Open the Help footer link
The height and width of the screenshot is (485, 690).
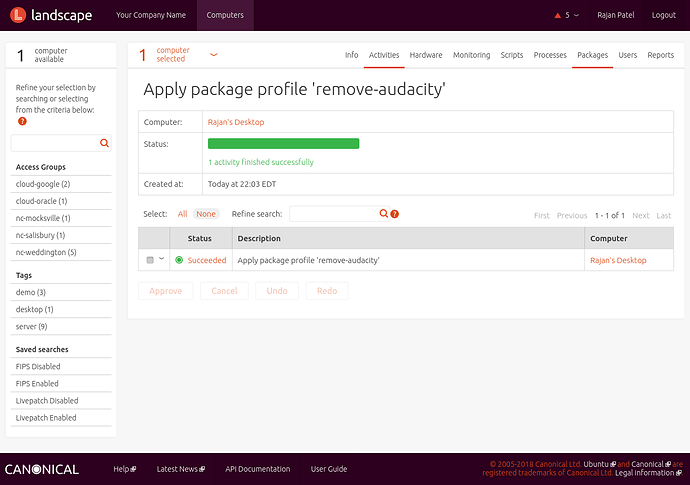[125, 469]
